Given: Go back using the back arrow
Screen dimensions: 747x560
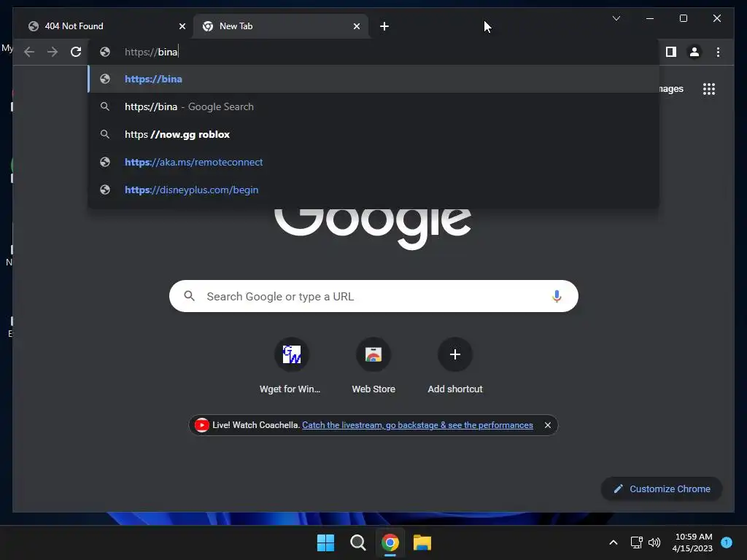Looking at the screenshot, I should [29, 52].
